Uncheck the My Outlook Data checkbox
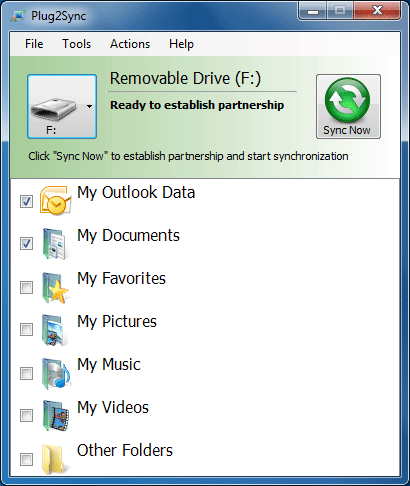This screenshot has height=486, width=410. [26, 201]
